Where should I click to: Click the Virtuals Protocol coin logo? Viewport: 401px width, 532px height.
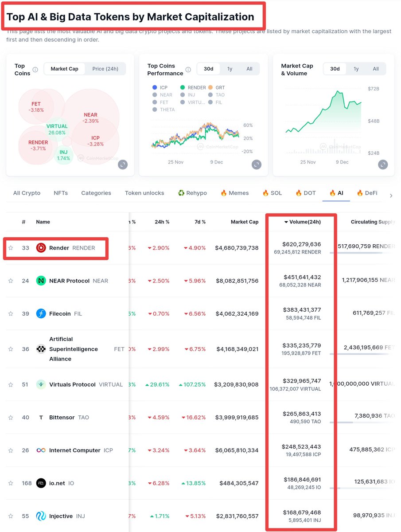(41, 384)
